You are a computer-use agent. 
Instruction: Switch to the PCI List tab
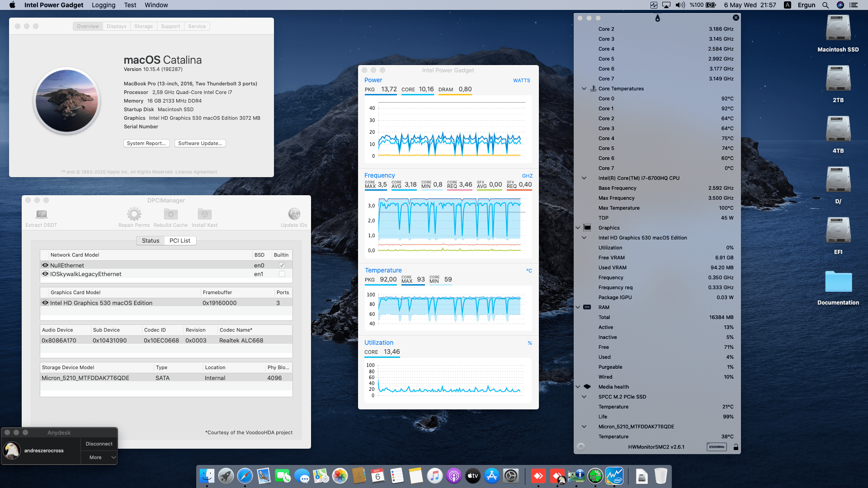click(x=179, y=240)
